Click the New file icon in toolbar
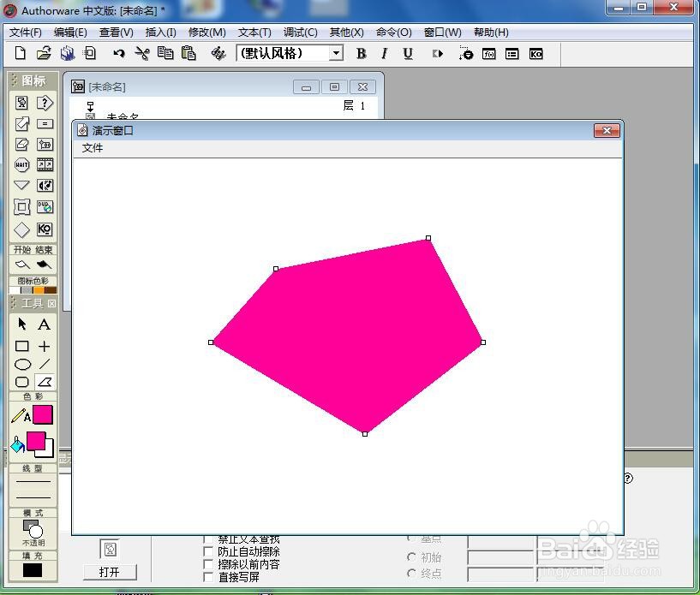Viewport: 700px width, 595px height. click(x=20, y=54)
